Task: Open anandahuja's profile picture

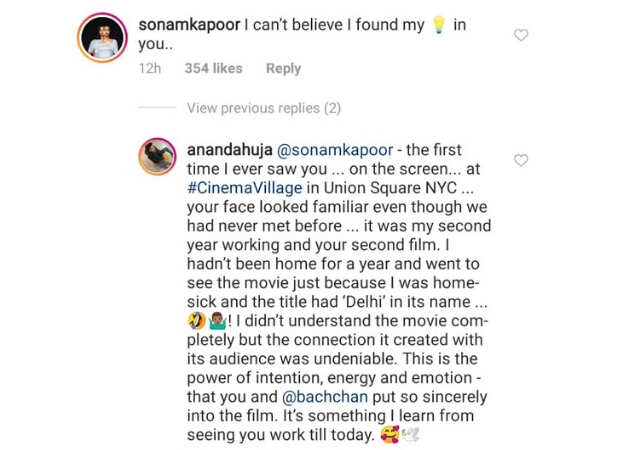Action: click(157, 157)
